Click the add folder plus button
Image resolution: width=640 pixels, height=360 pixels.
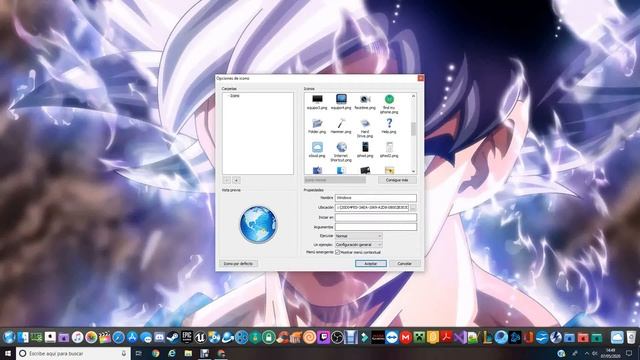pos(236,180)
